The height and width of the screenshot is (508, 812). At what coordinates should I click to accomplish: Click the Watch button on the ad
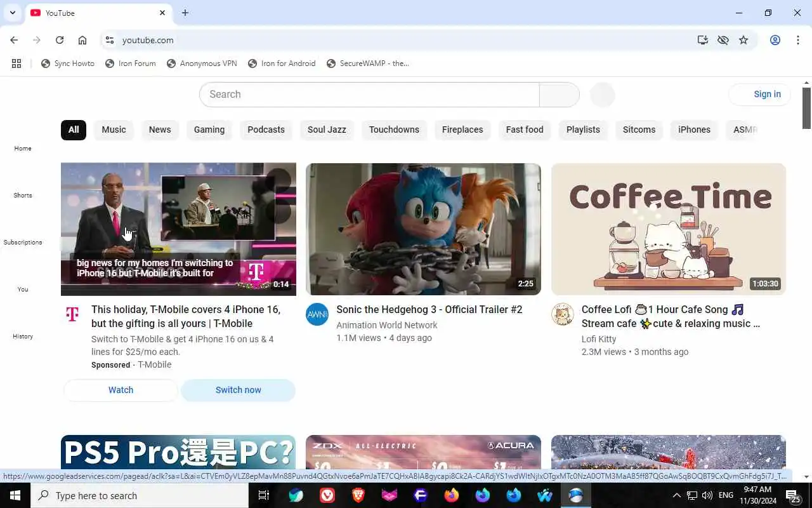pyautogui.click(x=121, y=390)
